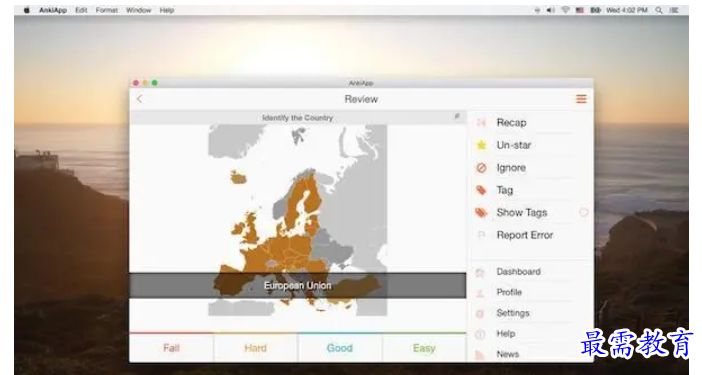Screen dimensions: 702x375
Task: Rate the card as Hard
Action: click(x=255, y=348)
